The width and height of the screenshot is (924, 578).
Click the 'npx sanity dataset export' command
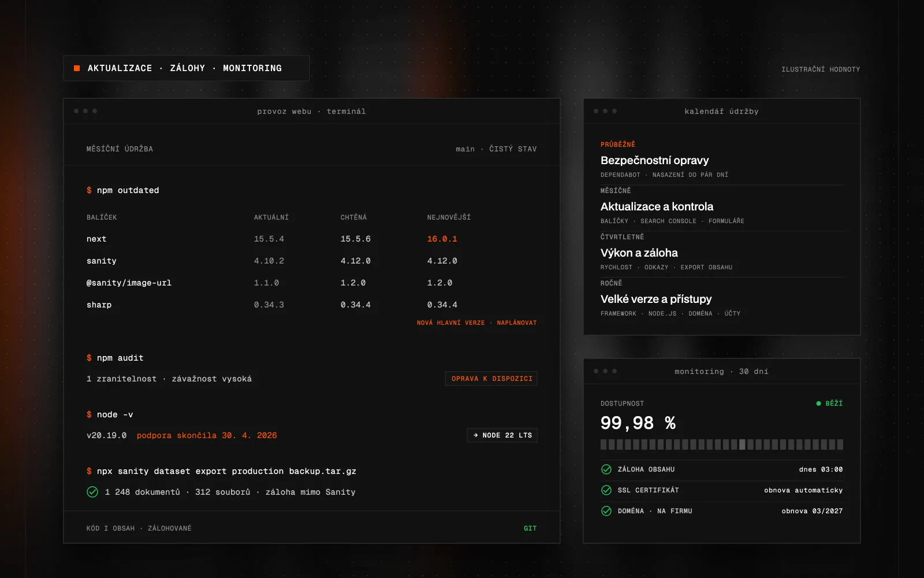click(221, 471)
